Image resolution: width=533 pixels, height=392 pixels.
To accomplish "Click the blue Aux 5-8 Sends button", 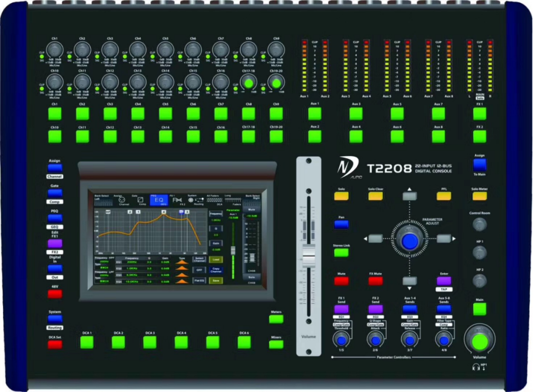I will click(444, 309).
